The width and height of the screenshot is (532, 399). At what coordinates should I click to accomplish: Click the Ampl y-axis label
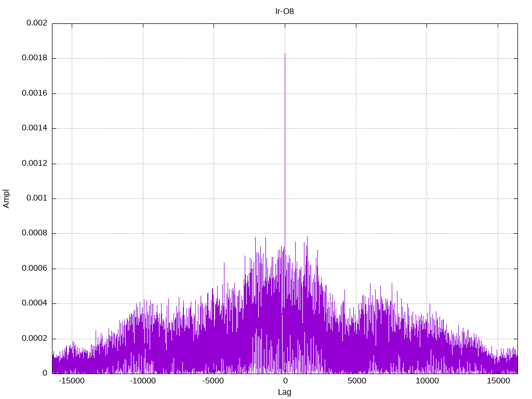point(6,198)
